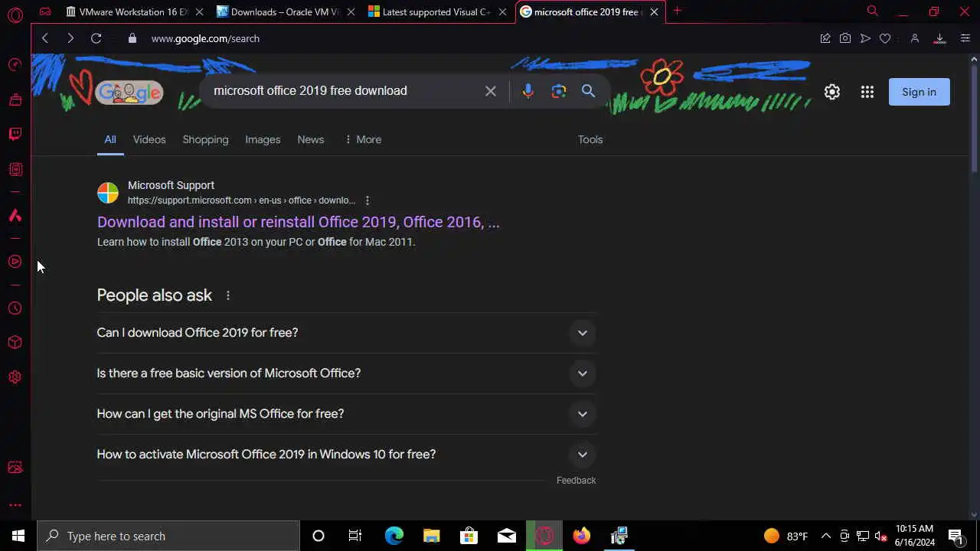
Task: Reload the current page
Action: coord(96,38)
